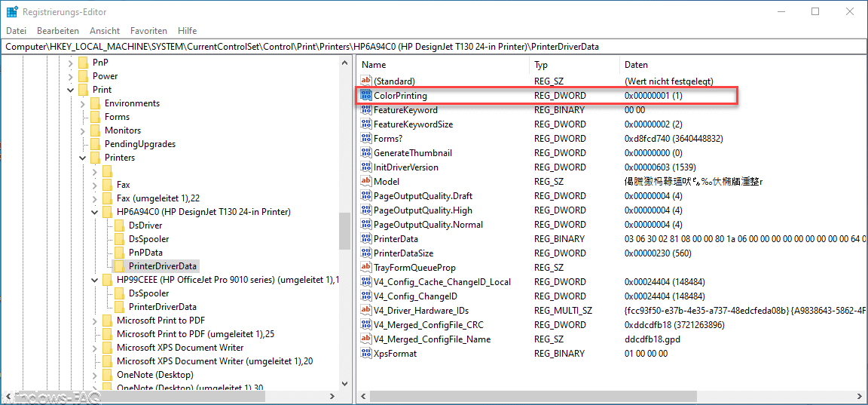Expand the Microsoft Print to PDF key

[x=95, y=321]
